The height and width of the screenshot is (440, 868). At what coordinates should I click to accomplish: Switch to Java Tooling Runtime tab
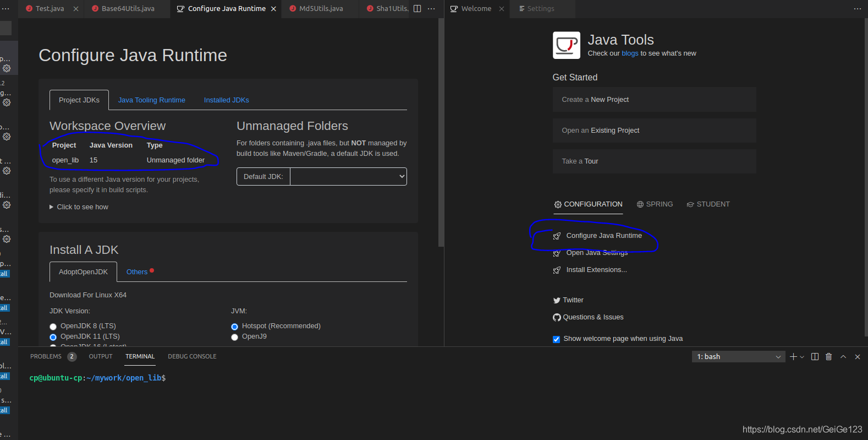[x=152, y=100]
